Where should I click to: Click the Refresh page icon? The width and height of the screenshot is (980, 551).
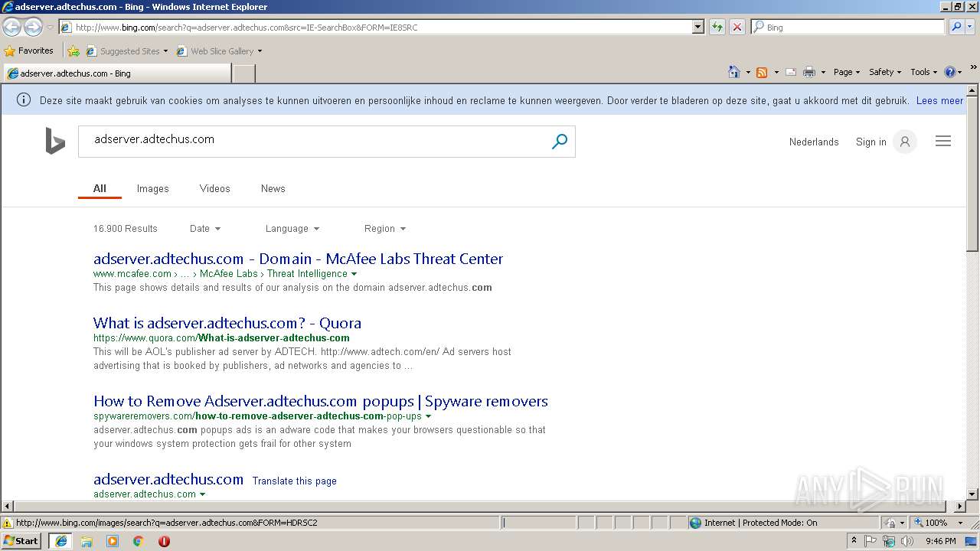click(x=717, y=27)
